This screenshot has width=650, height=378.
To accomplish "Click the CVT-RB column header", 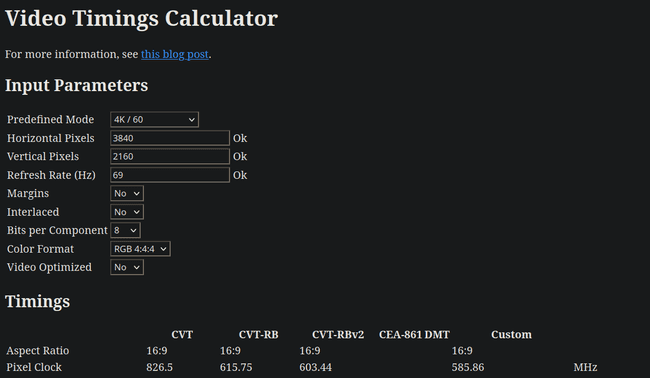I will (259, 334).
